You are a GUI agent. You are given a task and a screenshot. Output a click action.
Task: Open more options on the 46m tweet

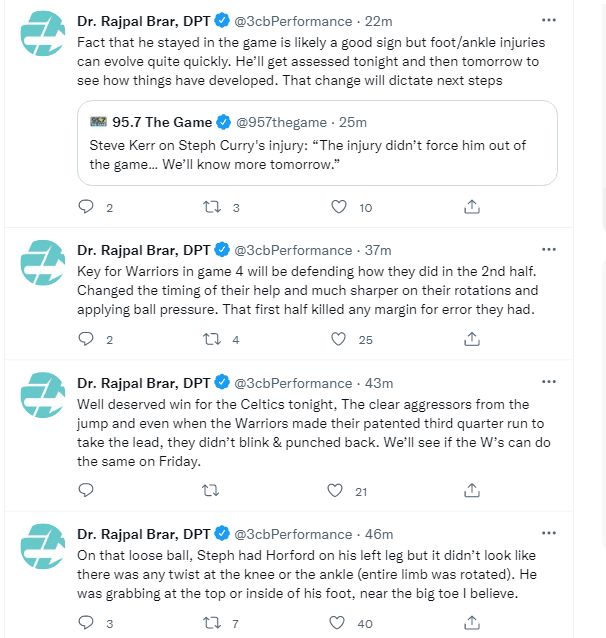click(548, 534)
